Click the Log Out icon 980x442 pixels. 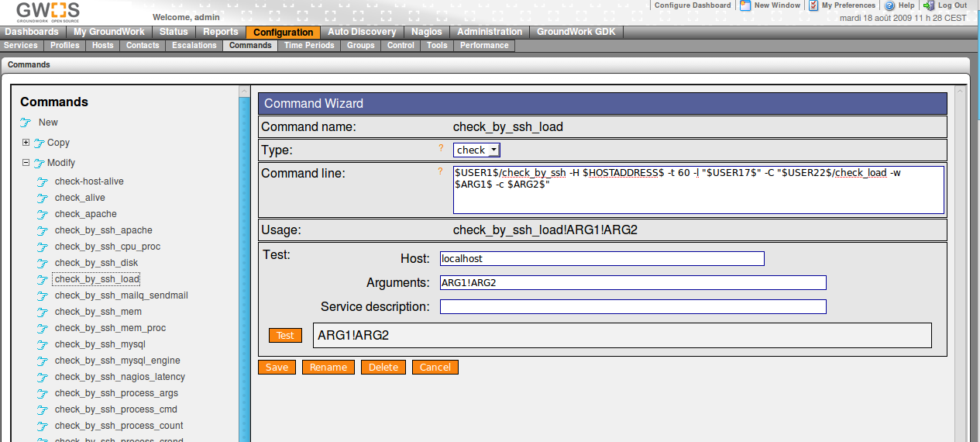pos(929,5)
